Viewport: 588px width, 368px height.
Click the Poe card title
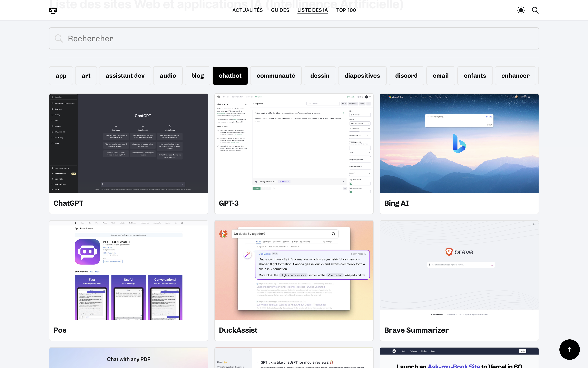60,330
